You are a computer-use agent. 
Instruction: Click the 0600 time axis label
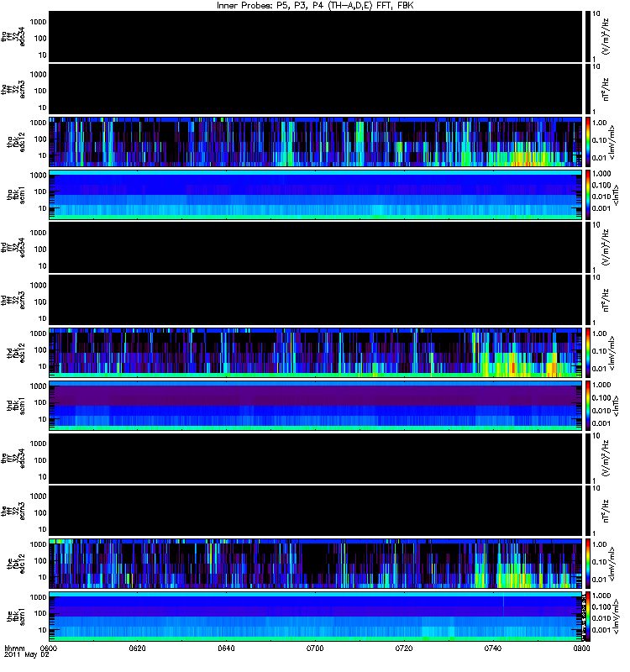(x=49, y=648)
